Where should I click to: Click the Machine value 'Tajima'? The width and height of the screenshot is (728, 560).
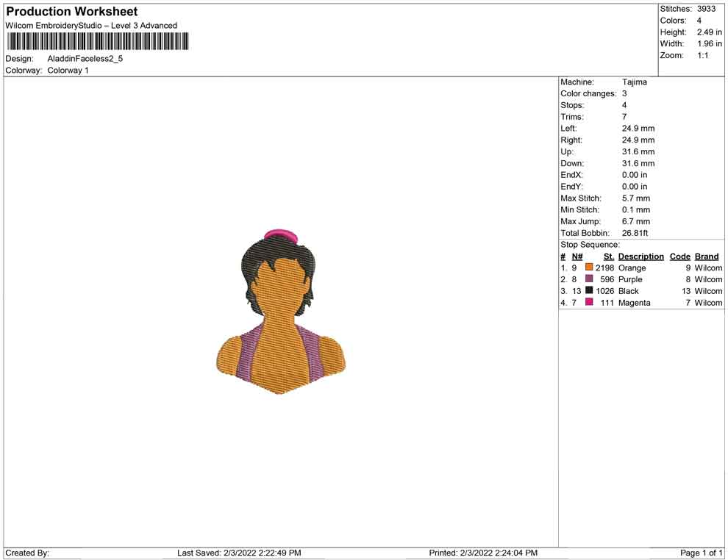[634, 82]
